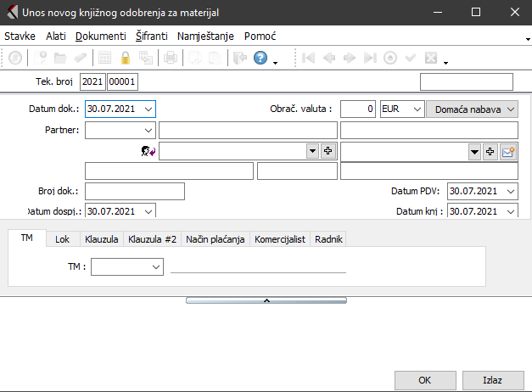Open the Datum dok. date picker

149,109
